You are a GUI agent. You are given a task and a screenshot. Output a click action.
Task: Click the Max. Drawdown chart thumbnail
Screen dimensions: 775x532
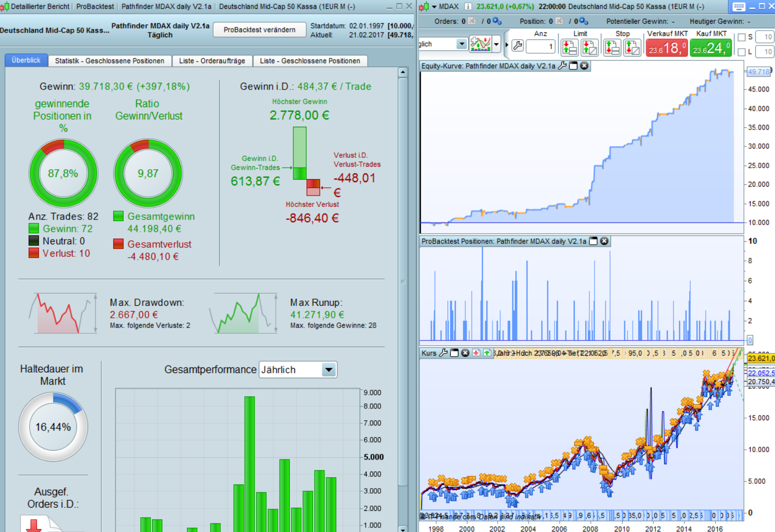tap(63, 313)
